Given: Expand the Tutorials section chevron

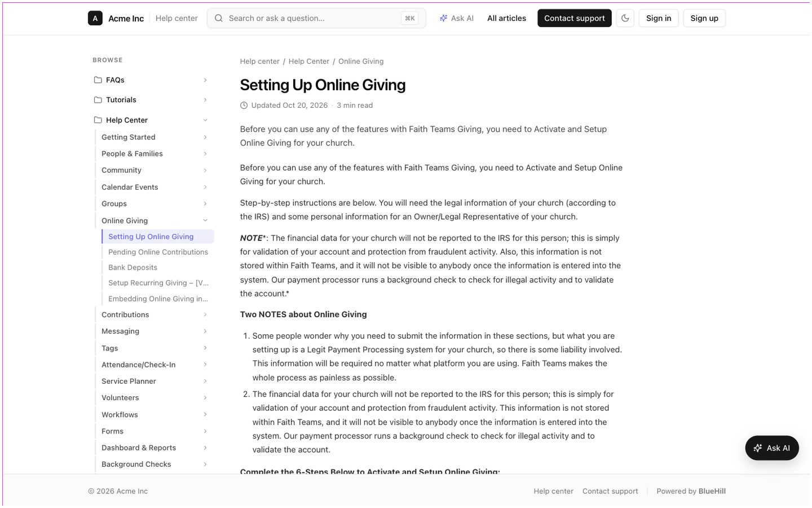Looking at the screenshot, I should [205, 100].
